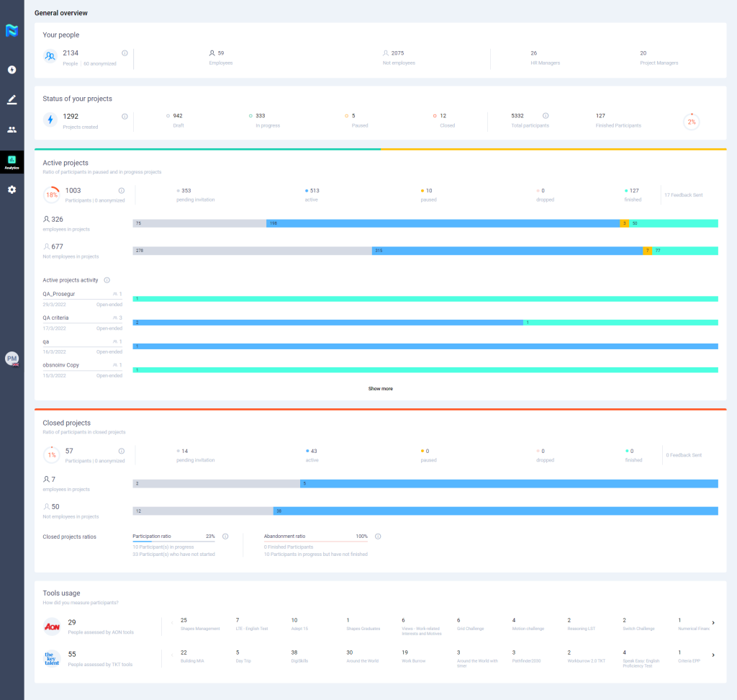Image resolution: width=737 pixels, height=700 pixels.
Task: Click info icon next to Participation ratio
Action: (x=225, y=537)
